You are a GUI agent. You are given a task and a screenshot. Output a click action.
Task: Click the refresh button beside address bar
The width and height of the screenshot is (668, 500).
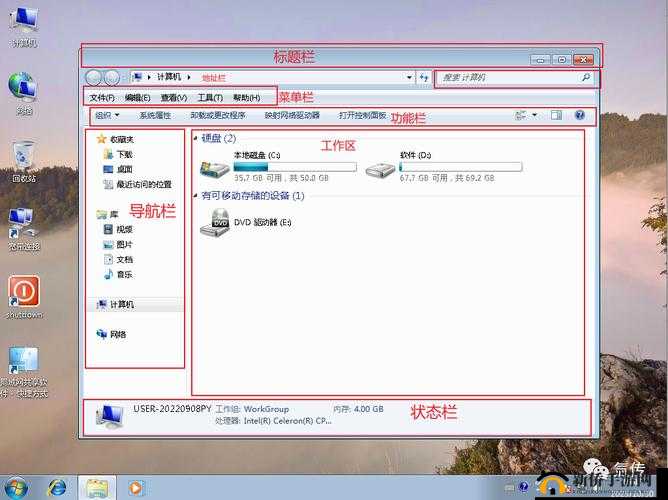click(423, 78)
